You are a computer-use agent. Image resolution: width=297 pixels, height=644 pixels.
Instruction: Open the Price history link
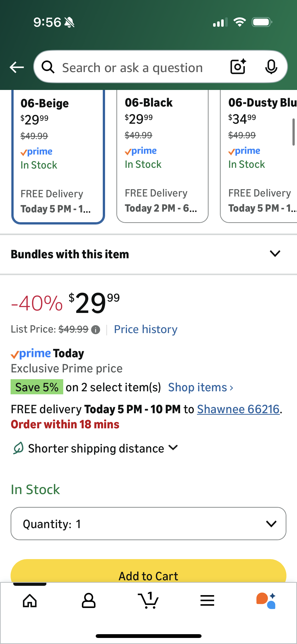146,329
